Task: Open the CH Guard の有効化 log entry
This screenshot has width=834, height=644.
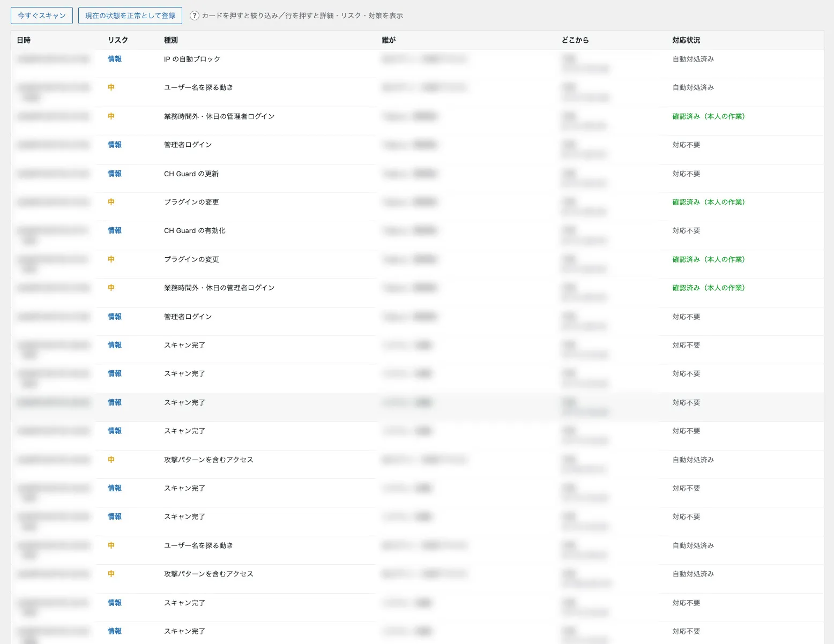Action: pyautogui.click(x=417, y=235)
